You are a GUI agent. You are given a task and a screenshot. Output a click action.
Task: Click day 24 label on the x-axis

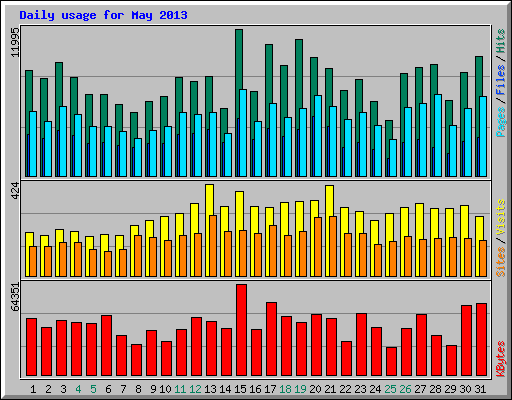coord(375,389)
